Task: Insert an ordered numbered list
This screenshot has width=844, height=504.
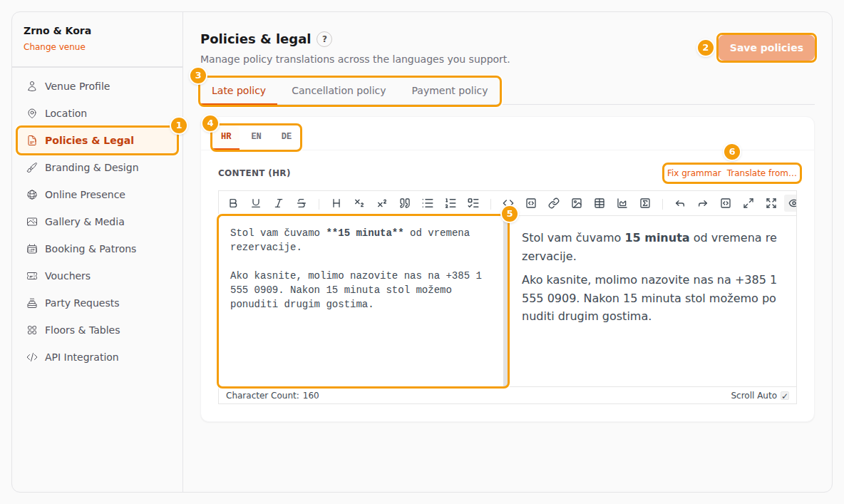Action: click(x=451, y=203)
